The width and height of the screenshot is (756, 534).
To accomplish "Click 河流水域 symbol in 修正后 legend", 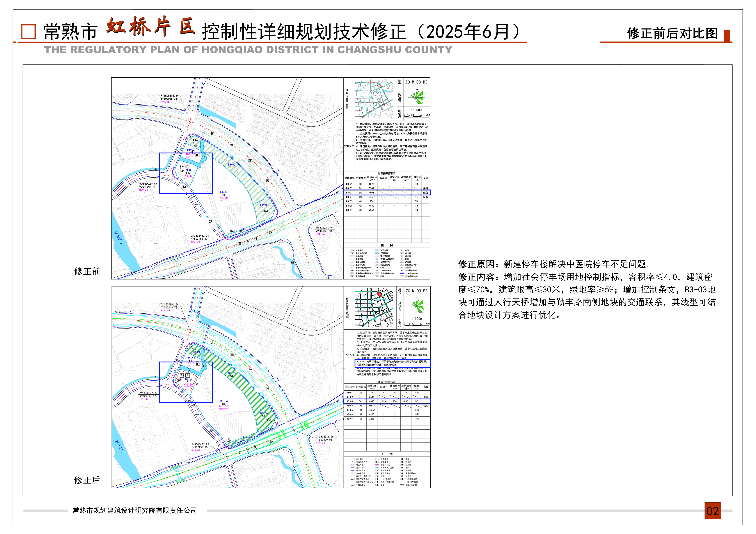I will tap(377, 459).
